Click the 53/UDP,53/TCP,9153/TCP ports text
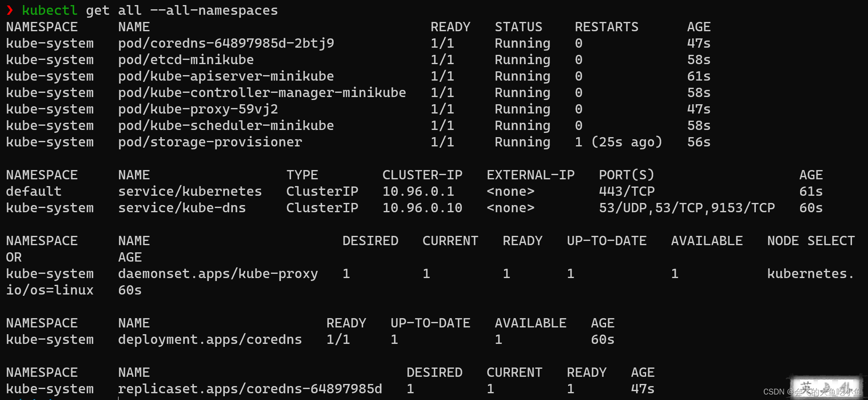Screen dimensions: 868x400 pyautogui.click(x=687, y=208)
